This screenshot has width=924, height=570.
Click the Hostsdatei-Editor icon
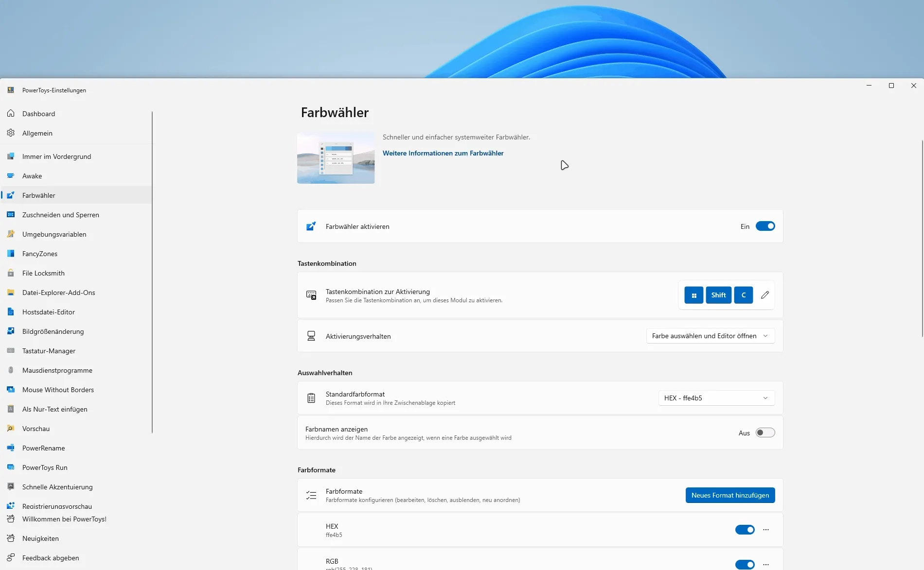(11, 311)
